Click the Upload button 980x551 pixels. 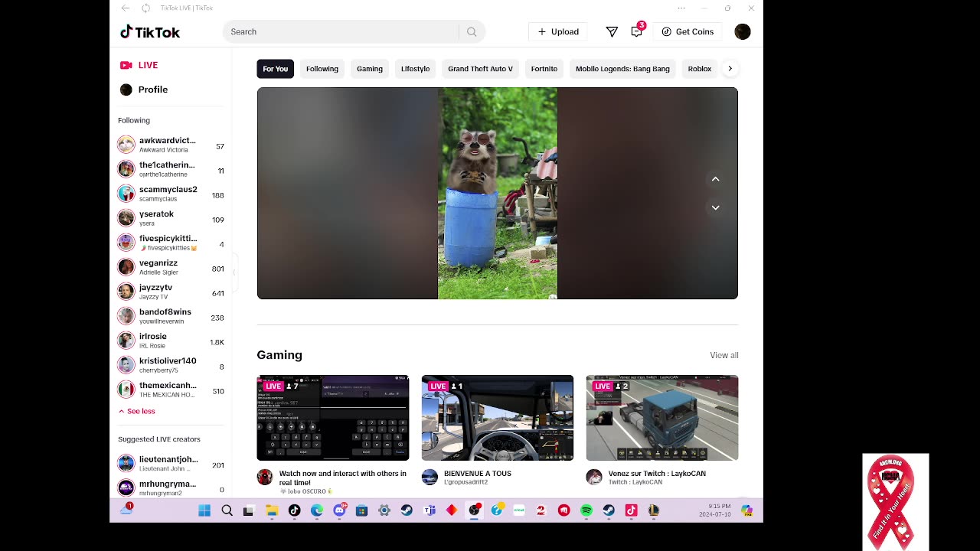(x=558, y=32)
